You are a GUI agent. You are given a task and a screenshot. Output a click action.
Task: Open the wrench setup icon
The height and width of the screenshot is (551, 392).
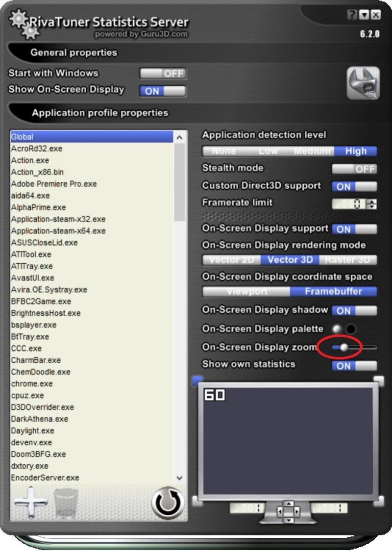pyautogui.click(x=363, y=83)
